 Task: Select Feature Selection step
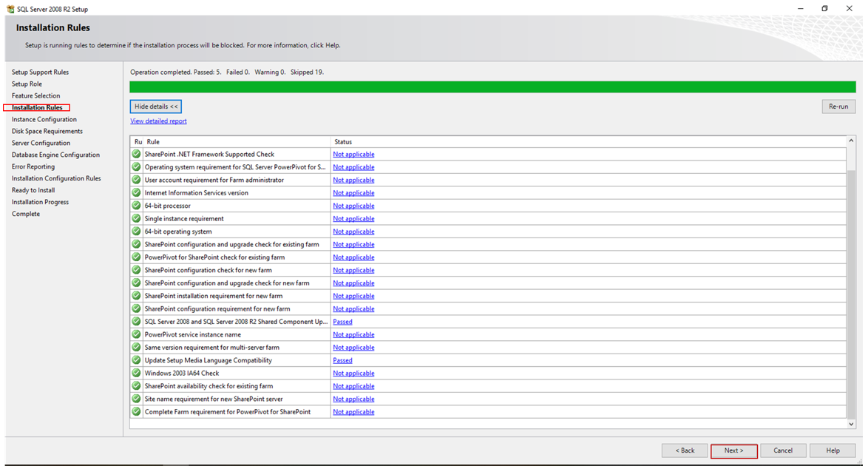[x=36, y=96]
